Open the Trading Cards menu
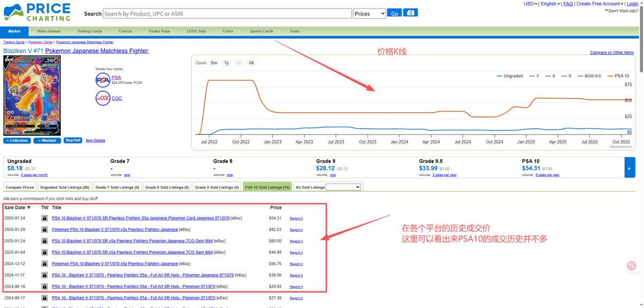This screenshot has width=644, height=308. tap(89, 31)
